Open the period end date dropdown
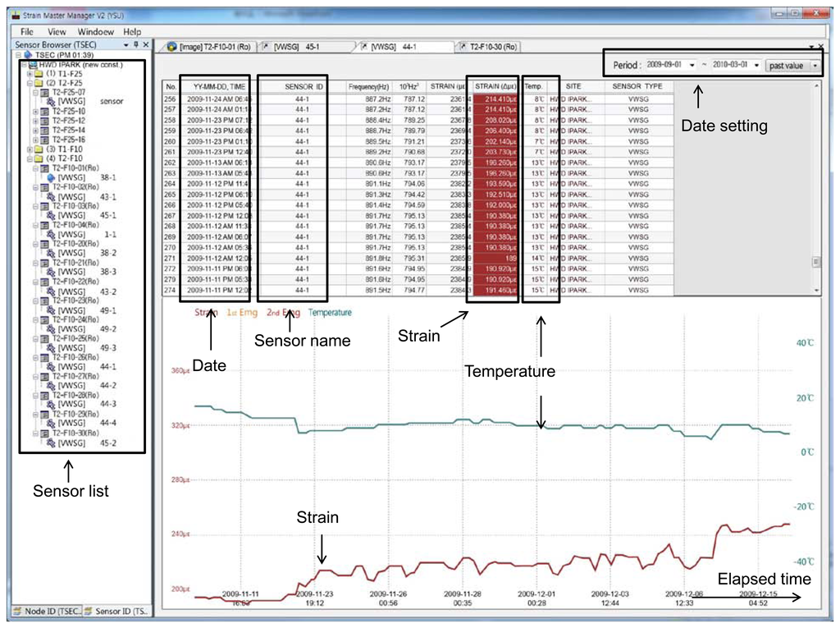This screenshot has width=840, height=628. click(756, 65)
